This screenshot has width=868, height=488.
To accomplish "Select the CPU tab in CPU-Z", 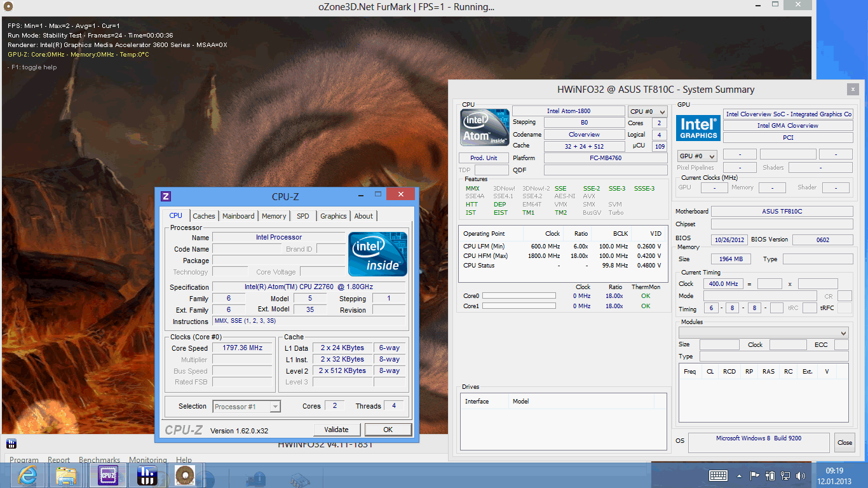I will point(176,215).
